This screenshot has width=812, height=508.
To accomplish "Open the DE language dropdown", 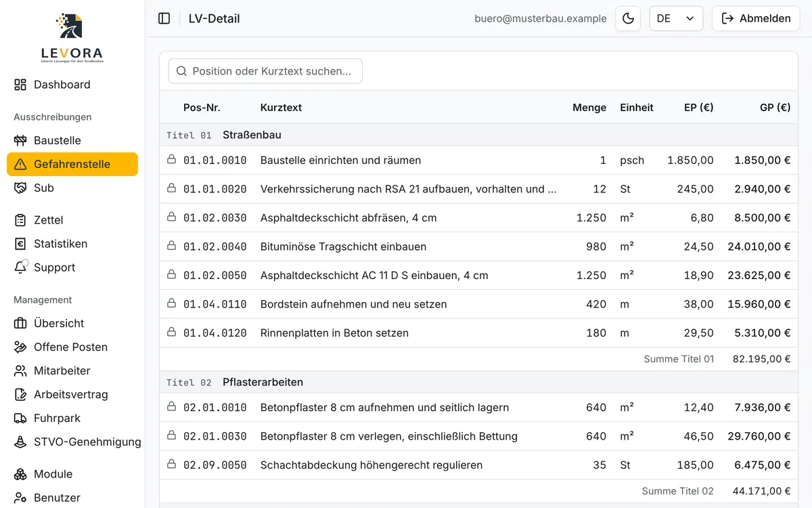I will [676, 18].
